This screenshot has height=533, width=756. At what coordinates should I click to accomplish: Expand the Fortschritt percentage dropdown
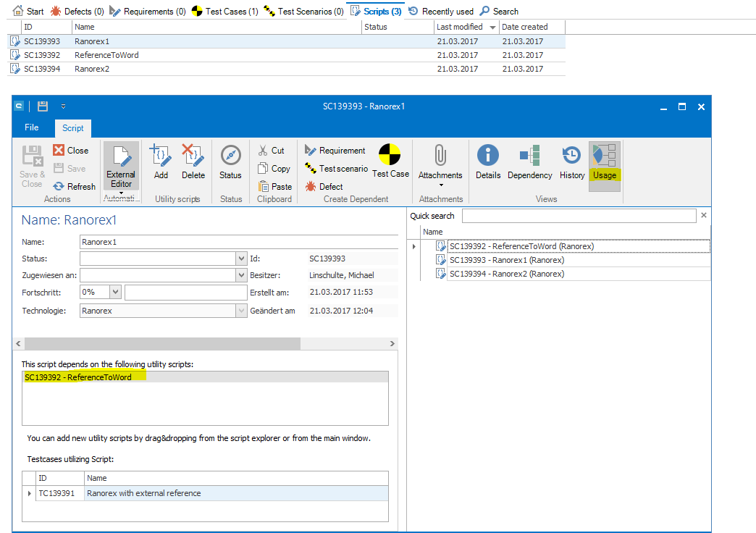(116, 292)
